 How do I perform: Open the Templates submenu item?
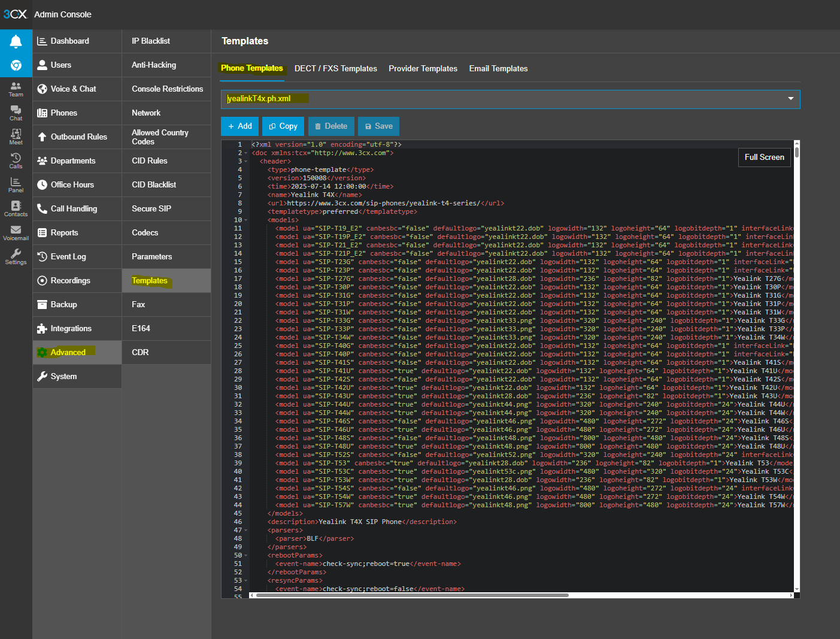click(166, 280)
